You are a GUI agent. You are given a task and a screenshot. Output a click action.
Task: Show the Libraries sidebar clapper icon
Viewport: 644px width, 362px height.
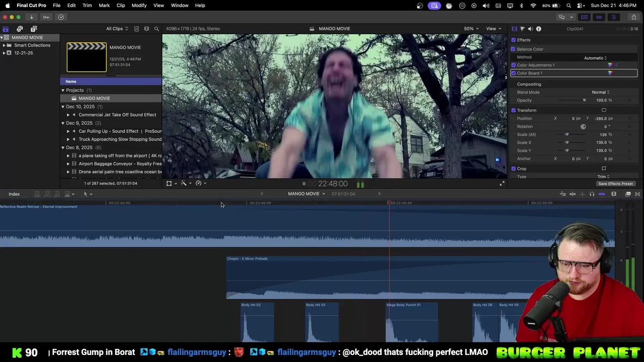tap(6, 29)
